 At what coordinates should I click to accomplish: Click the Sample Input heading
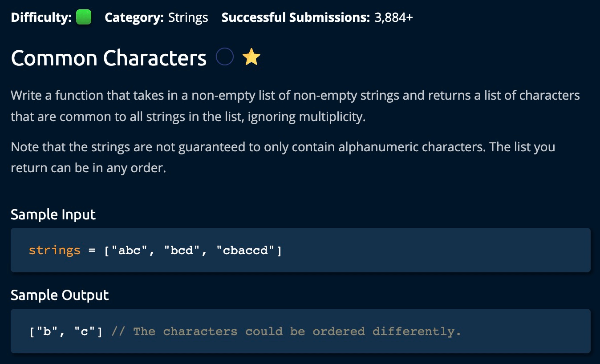[53, 214]
